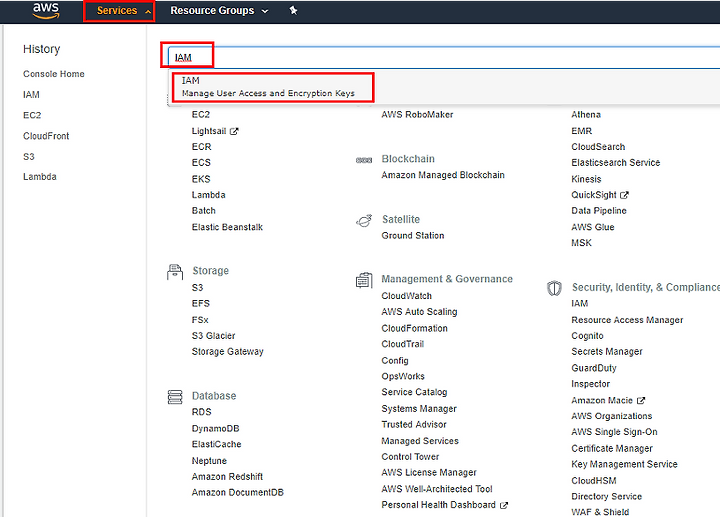Open Elasticsearch Service
This screenshot has height=517, width=720.
[x=616, y=163]
